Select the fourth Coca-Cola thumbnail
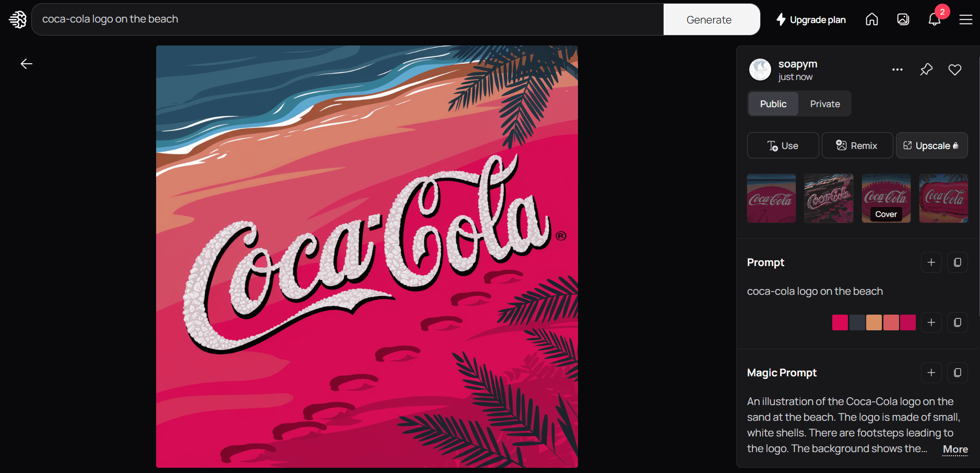This screenshot has height=473, width=980. pos(943,199)
